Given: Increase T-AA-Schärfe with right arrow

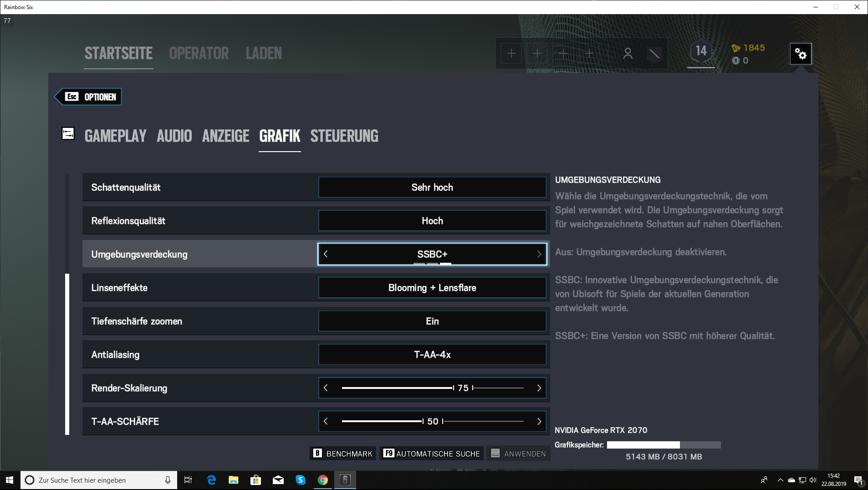Looking at the screenshot, I should [539, 421].
